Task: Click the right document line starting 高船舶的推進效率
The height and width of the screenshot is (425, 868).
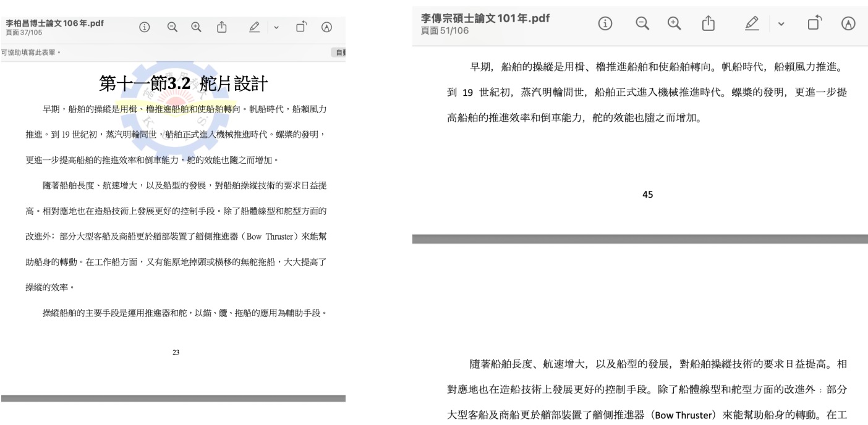Action: point(574,117)
